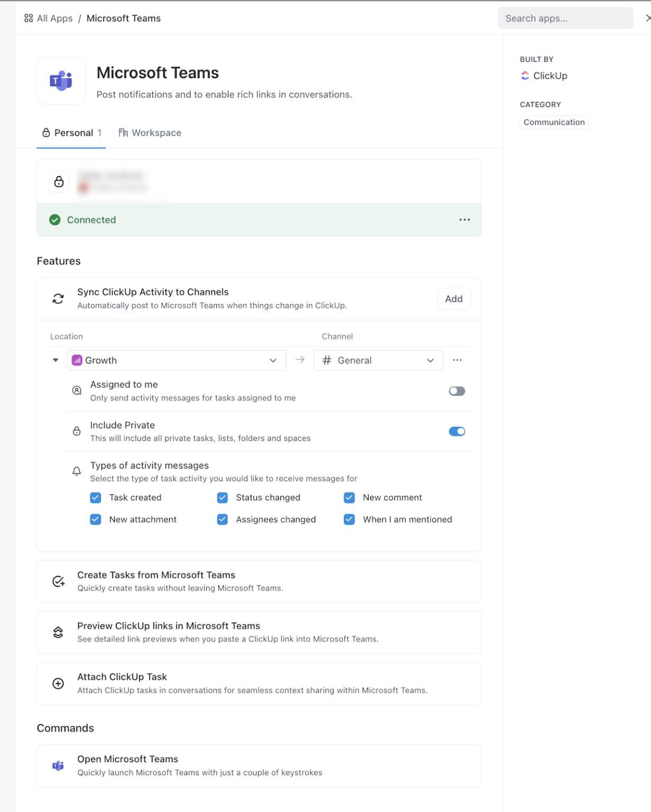Open the All Apps breadcrumb menu
651x812 pixels.
coord(48,18)
